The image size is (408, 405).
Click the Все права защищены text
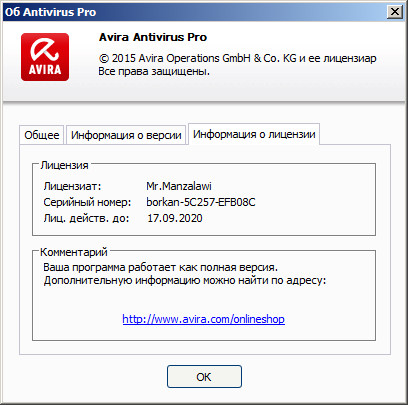[154, 71]
